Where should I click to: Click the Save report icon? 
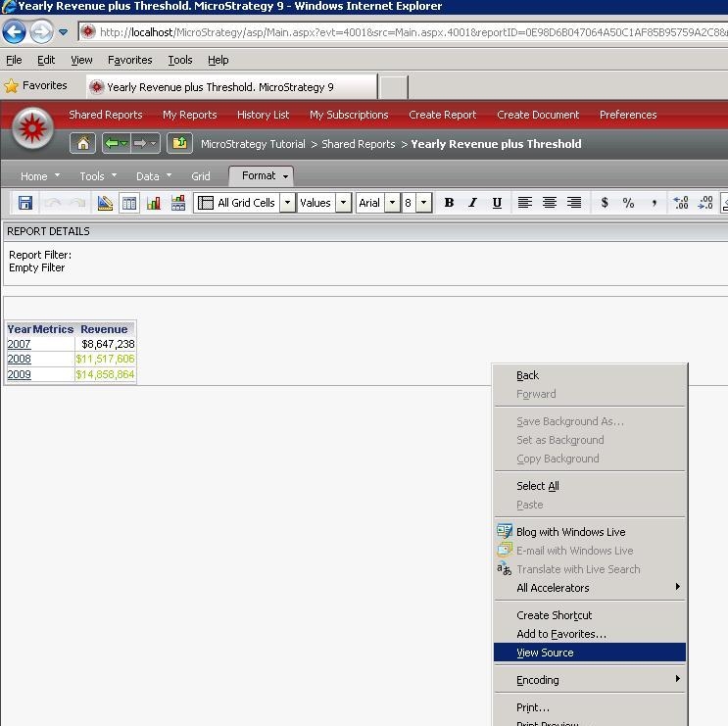(25, 203)
